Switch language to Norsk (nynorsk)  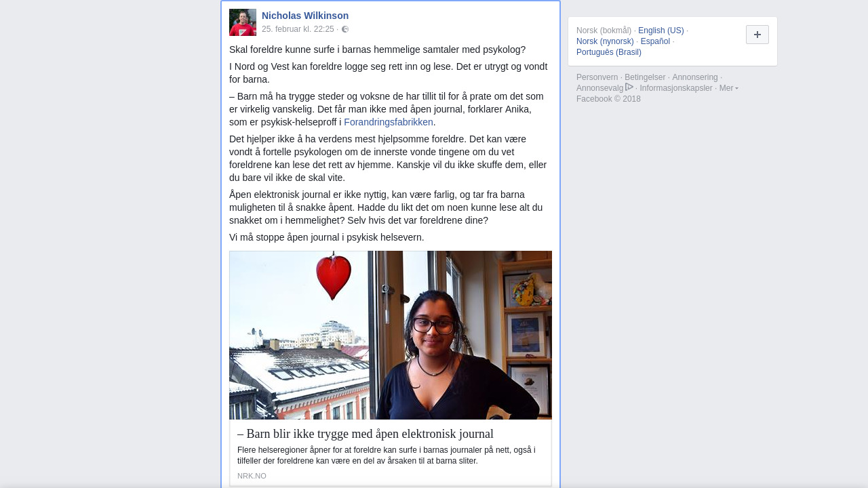coord(605,41)
